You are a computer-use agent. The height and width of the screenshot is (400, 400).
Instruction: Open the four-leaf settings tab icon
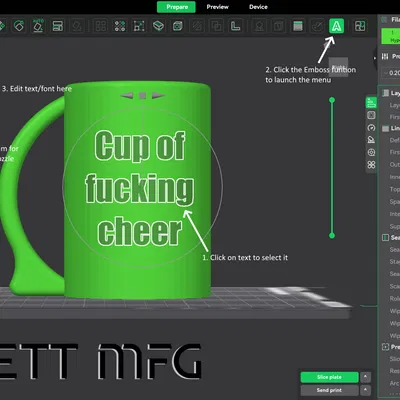371,165
